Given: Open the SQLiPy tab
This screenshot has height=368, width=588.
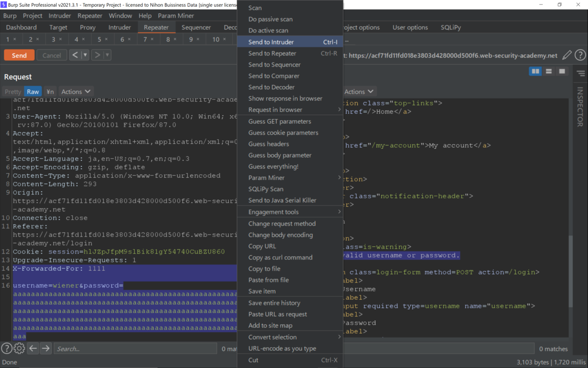Looking at the screenshot, I should click(450, 27).
